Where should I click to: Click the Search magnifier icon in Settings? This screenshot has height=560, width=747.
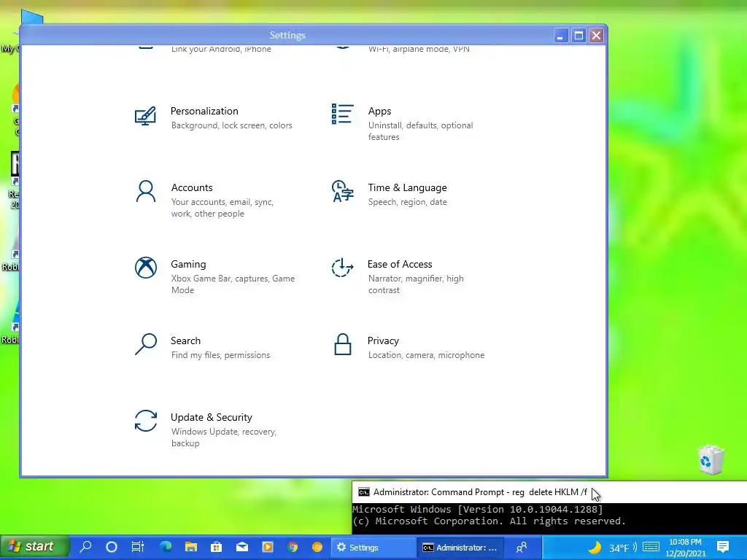(145, 344)
